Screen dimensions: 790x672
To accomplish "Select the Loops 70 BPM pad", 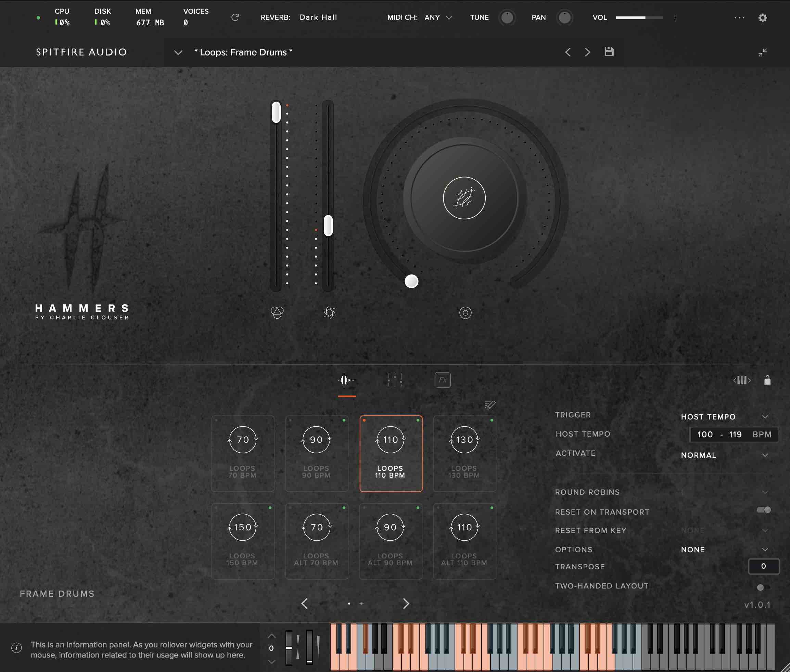I will (243, 454).
